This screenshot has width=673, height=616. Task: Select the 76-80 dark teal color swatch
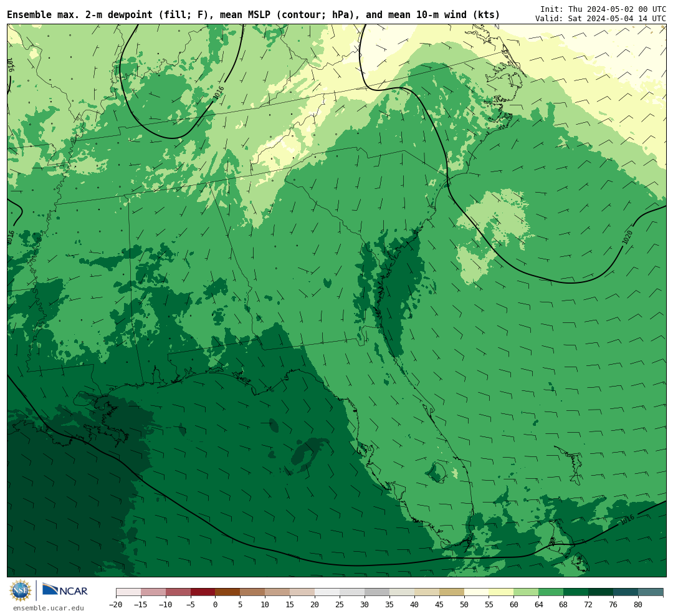click(x=626, y=592)
